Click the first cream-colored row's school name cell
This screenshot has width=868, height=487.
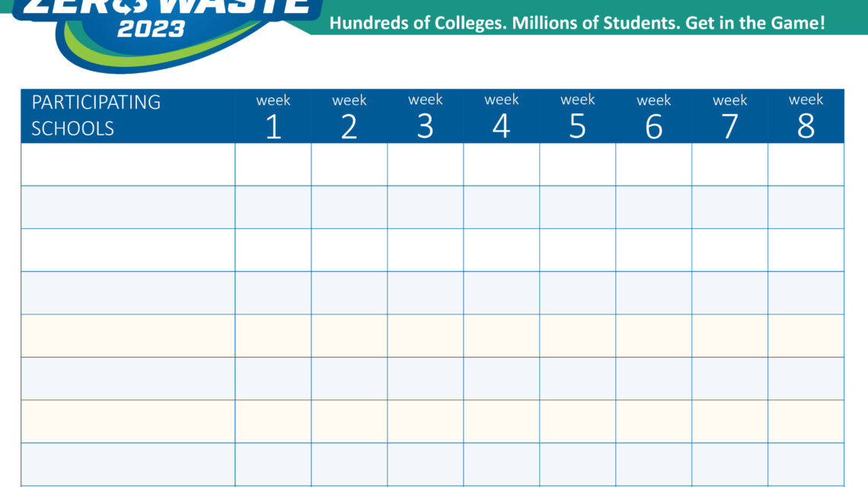pos(127,336)
